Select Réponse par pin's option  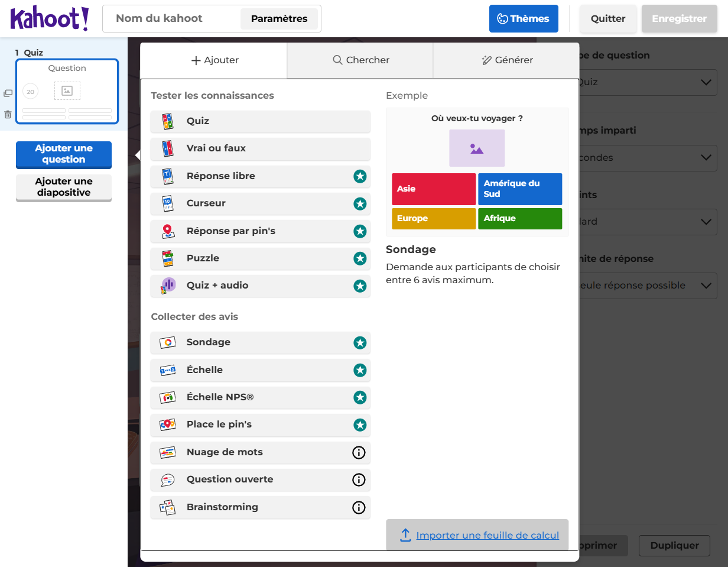coord(261,231)
